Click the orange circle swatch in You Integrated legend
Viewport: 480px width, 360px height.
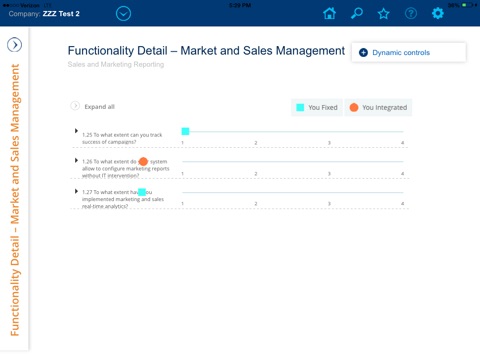[x=354, y=107]
